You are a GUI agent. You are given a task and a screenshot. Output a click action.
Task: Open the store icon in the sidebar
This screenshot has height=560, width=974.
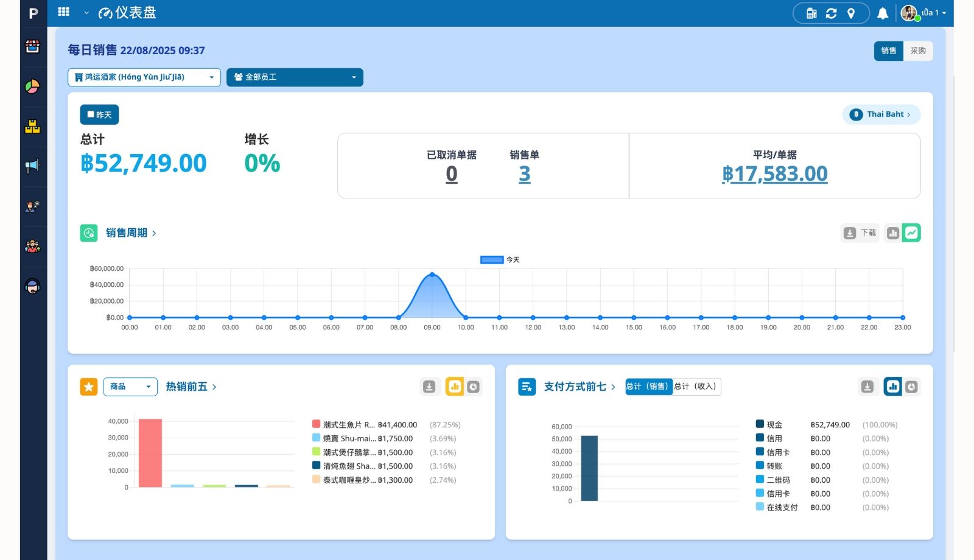click(x=33, y=47)
